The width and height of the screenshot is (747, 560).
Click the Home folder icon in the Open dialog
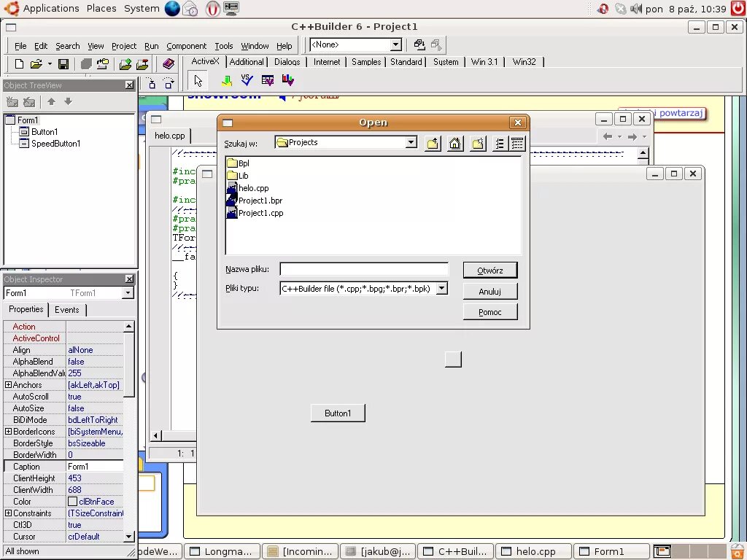coord(455,144)
